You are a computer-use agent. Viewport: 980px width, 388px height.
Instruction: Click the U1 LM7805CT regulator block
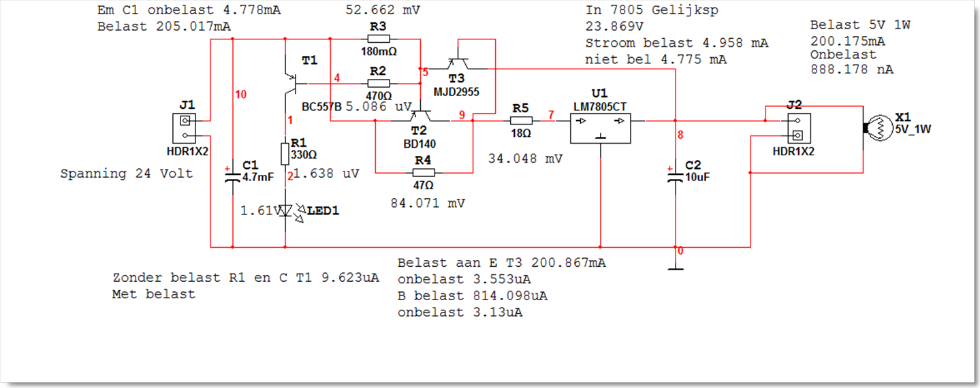(x=600, y=127)
